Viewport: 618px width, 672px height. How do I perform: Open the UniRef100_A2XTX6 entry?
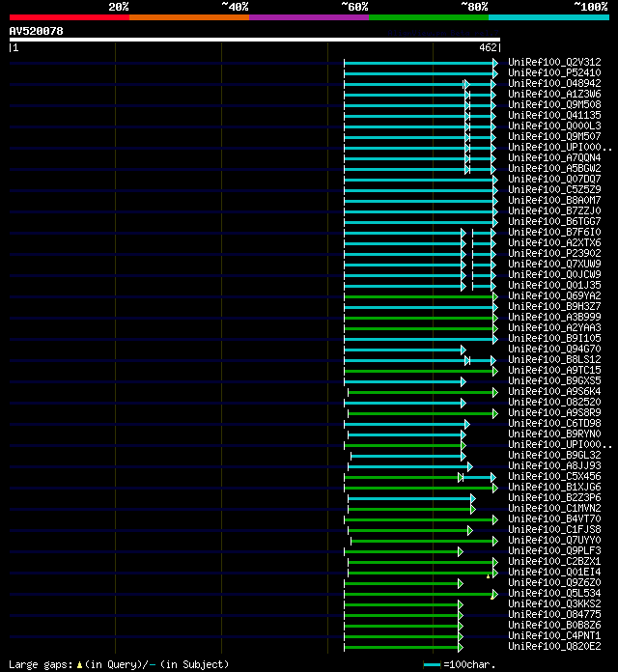(x=554, y=242)
